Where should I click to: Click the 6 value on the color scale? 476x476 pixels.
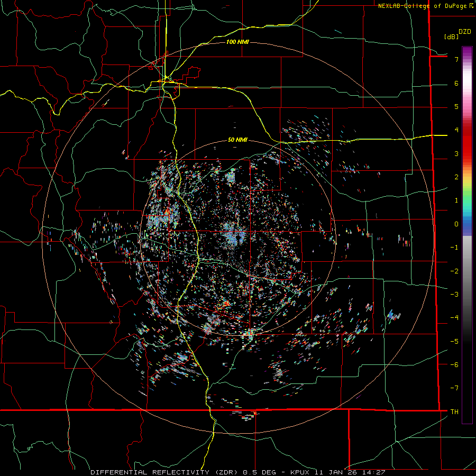[456, 83]
